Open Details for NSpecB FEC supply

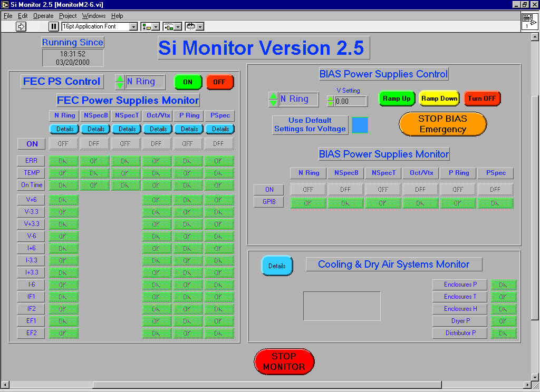tap(96, 129)
